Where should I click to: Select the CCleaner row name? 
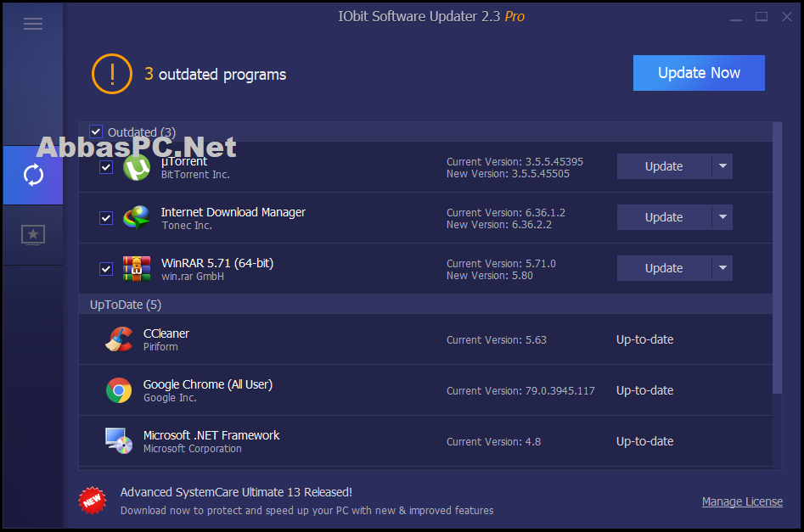166,333
